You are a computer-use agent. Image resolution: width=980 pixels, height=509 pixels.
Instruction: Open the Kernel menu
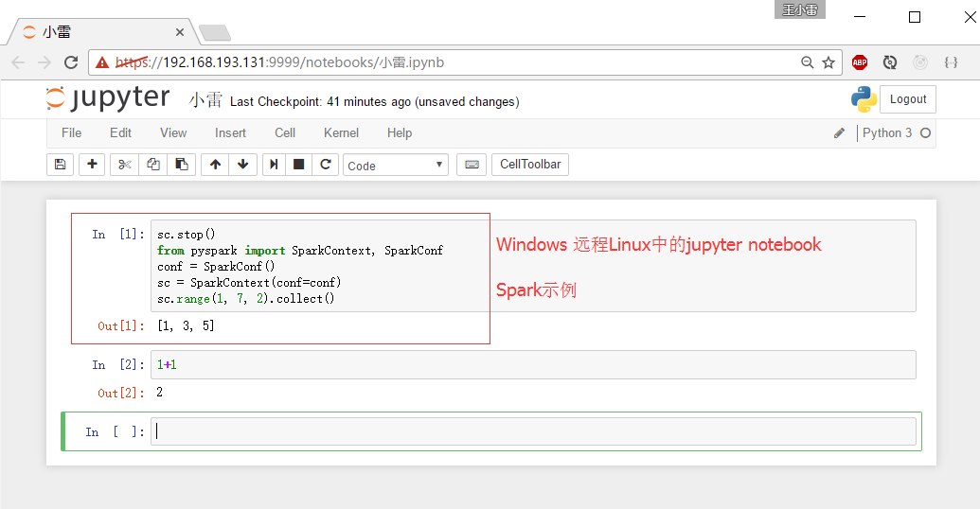(341, 133)
